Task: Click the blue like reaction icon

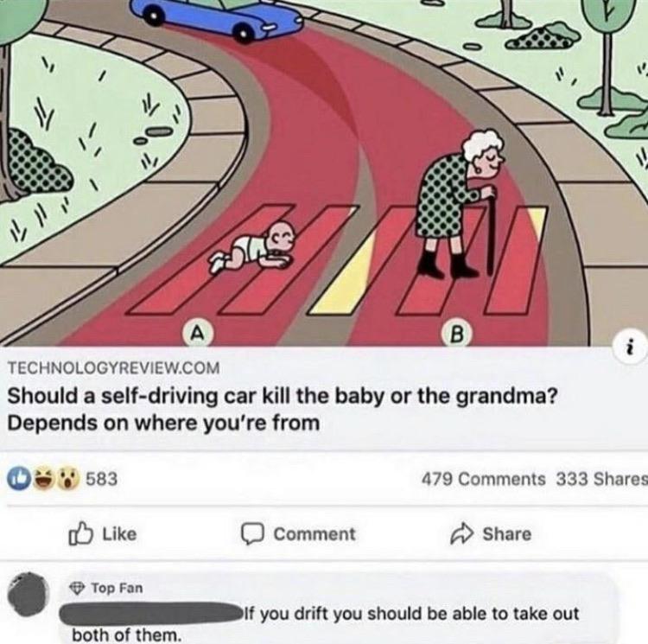Action: [x=20, y=479]
